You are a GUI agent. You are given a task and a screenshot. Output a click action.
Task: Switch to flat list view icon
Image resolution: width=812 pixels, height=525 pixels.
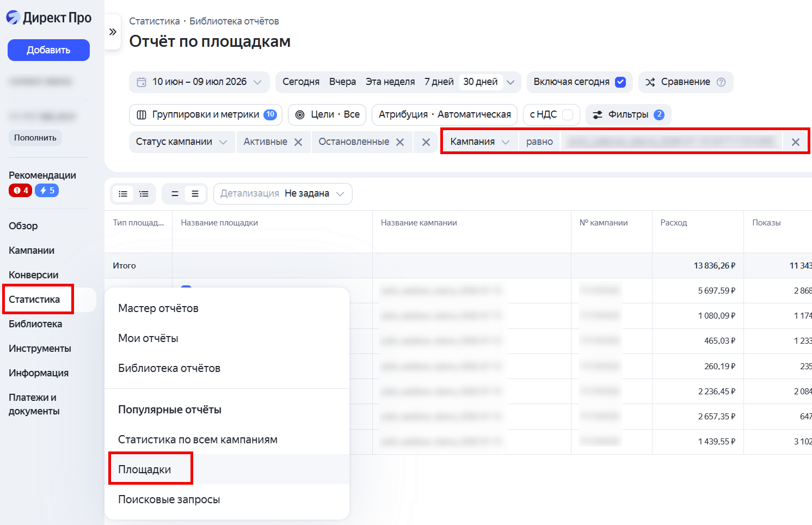pyautogui.click(x=123, y=194)
